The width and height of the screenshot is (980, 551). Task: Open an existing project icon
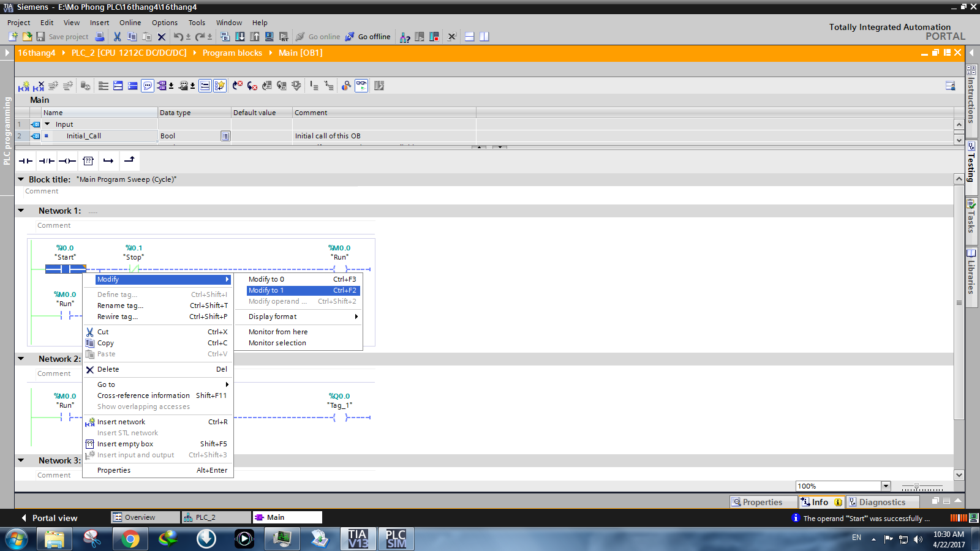click(x=27, y=37)
